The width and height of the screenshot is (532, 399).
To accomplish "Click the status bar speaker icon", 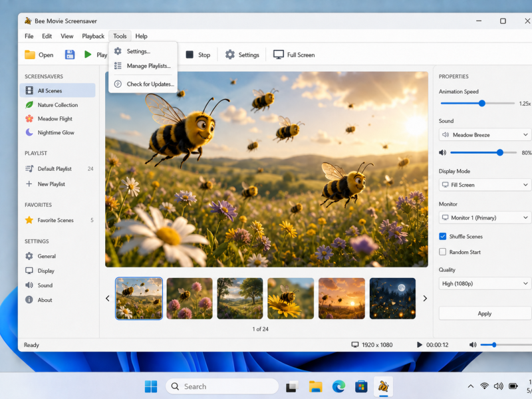I will tap(473, 345).
